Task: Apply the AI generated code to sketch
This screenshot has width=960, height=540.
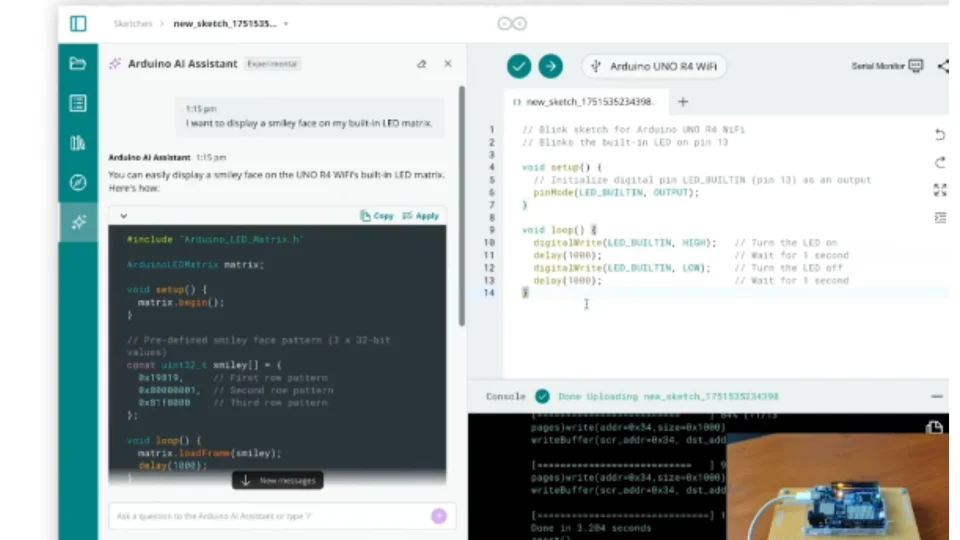Action: click(x=421, y=216)
